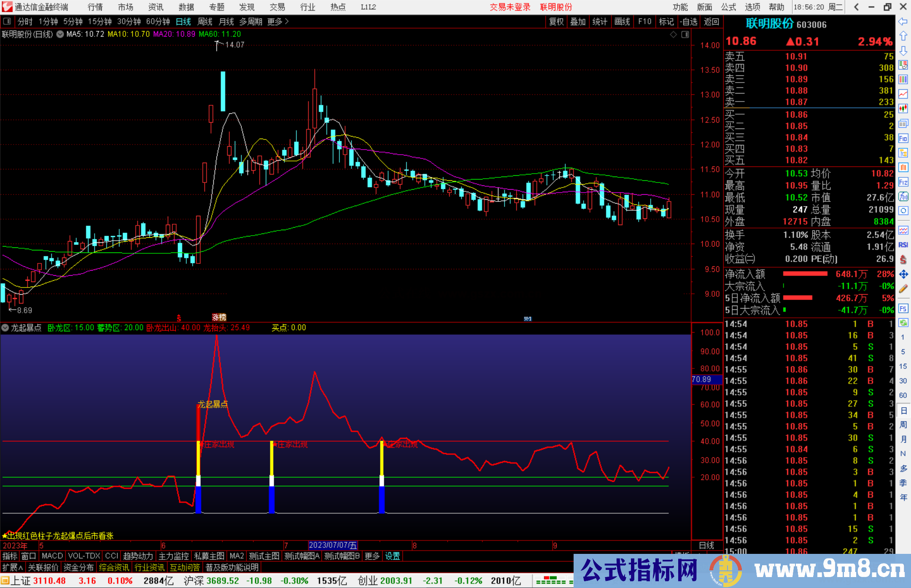Open the 更多 indicators list in bottom tabs
This screenshot has height=588, width=911.
(372, 556)
